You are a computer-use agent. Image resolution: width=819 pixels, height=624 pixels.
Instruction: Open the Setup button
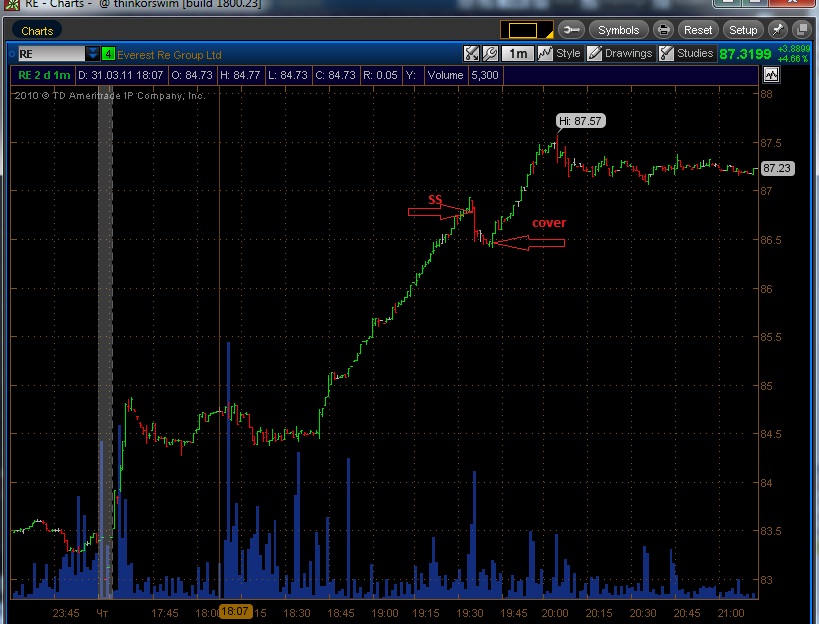pyautogui.click(x=743, y=30)
